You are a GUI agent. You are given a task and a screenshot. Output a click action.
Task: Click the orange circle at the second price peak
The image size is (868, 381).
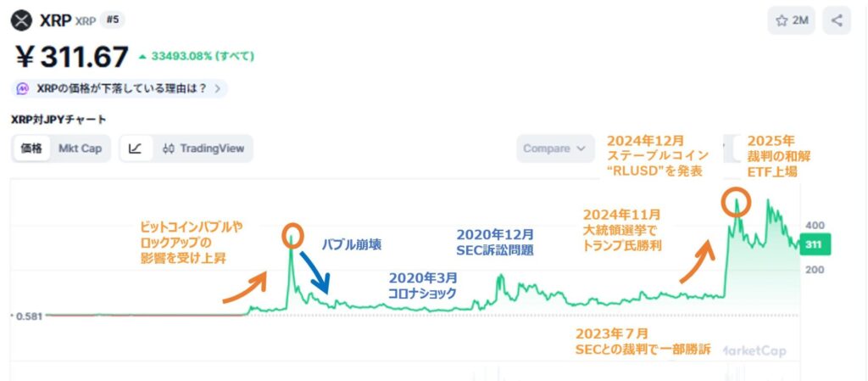(x=735, y=203)
